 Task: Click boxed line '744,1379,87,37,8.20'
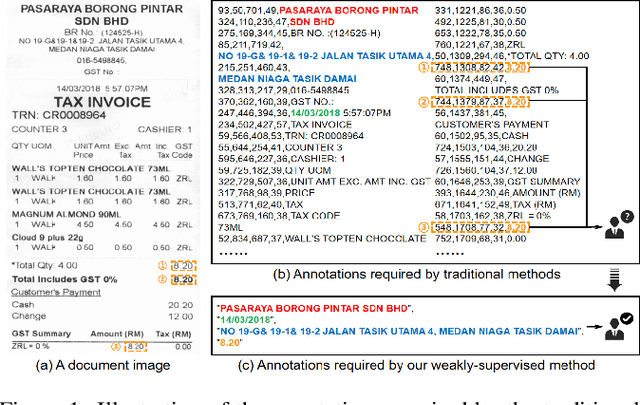(x=480, y=102)
